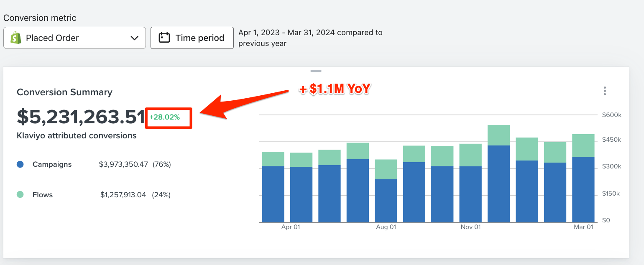Click the card drag handle at top
Image resolution: width=644 pixels, height=265 pixels.
(x=316, y=71)
